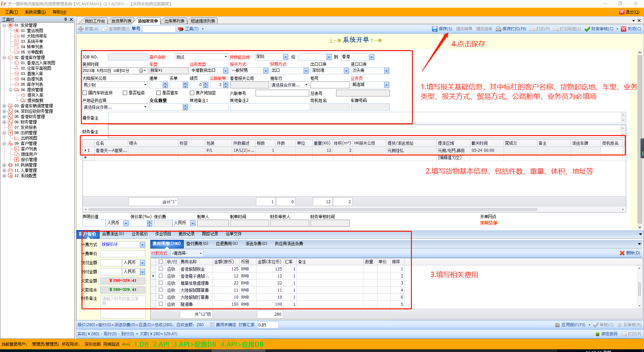Screen dimensions: 644x352
Task: Click the 保存打印(F9) printer icon
Action: coord(498,29)
